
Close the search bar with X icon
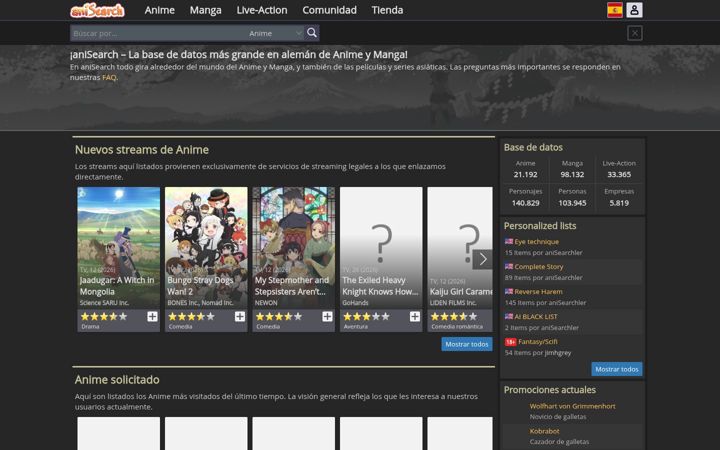pyautogui.click(x=635, y=33)
